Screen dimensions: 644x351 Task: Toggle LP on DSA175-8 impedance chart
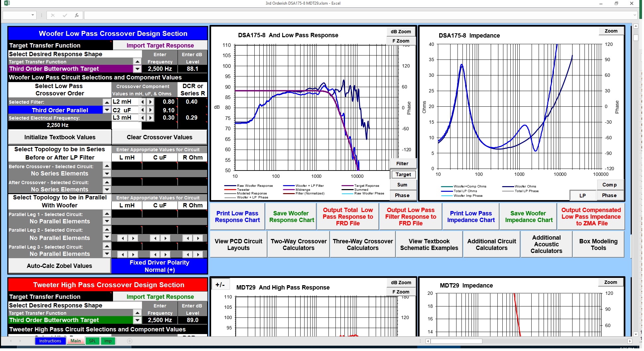click(583, 195)
